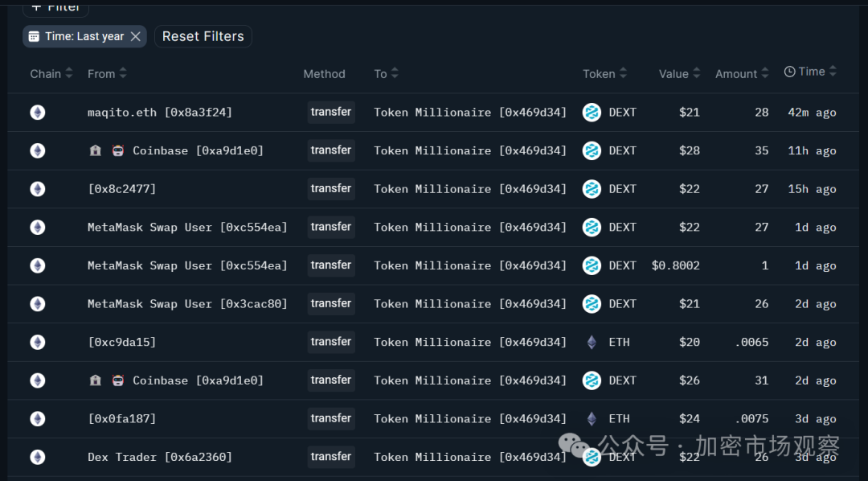This screenshot has width=868, height=481.
Task: Click the Ethereum chain icon in the [0x8c2477] row
Action: [38, 189]
